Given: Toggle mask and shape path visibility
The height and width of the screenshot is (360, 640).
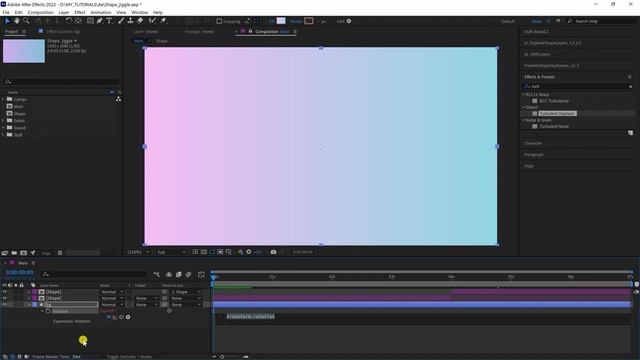Looking at the screenshot, I should click(x=212, y=252).
